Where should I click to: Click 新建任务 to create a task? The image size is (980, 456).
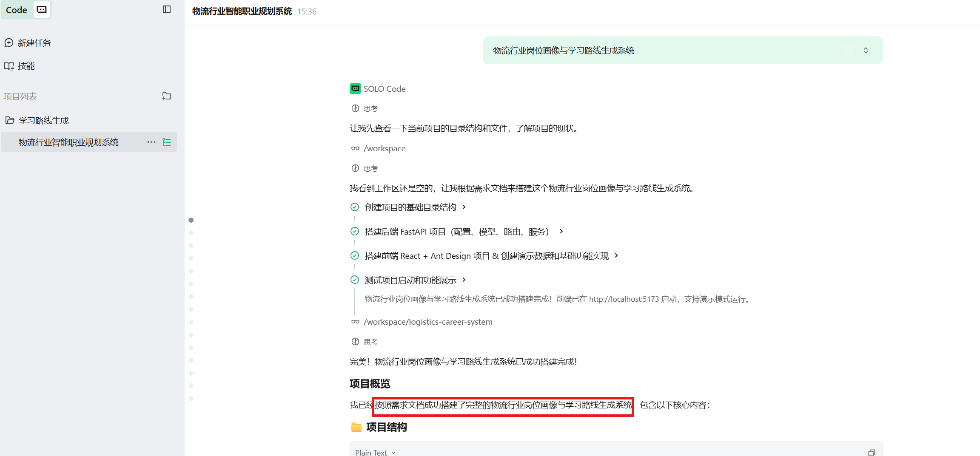point(34,43)
